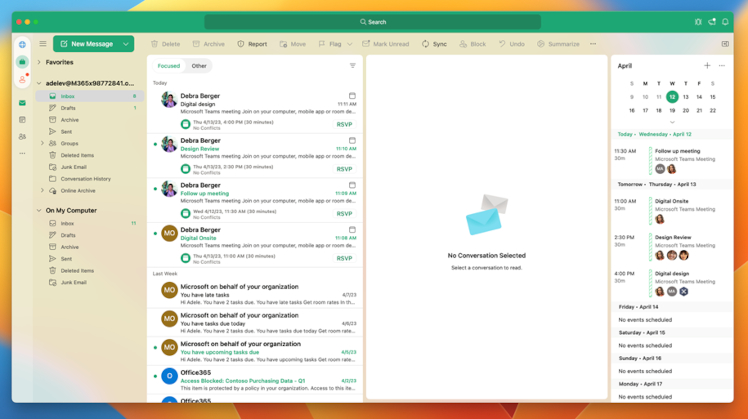
Task: Click the Search field
Action: pyautogui.click(x=373, y=22)
